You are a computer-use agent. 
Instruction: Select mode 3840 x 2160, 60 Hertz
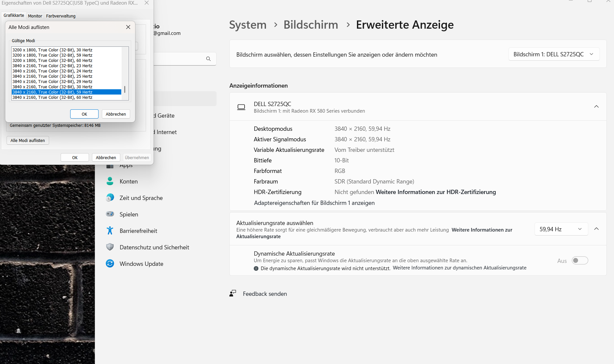pyautogui.click(x=67, y=98)
